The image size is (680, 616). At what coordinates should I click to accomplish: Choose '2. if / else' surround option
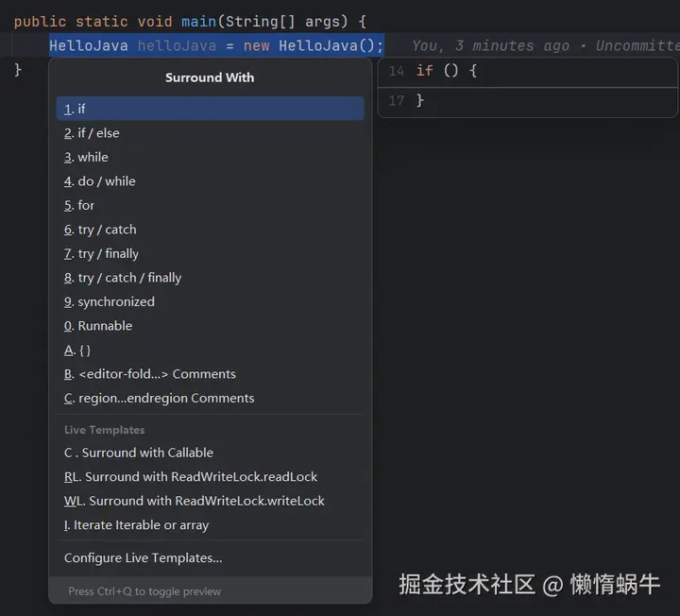[x=210, y=133]
